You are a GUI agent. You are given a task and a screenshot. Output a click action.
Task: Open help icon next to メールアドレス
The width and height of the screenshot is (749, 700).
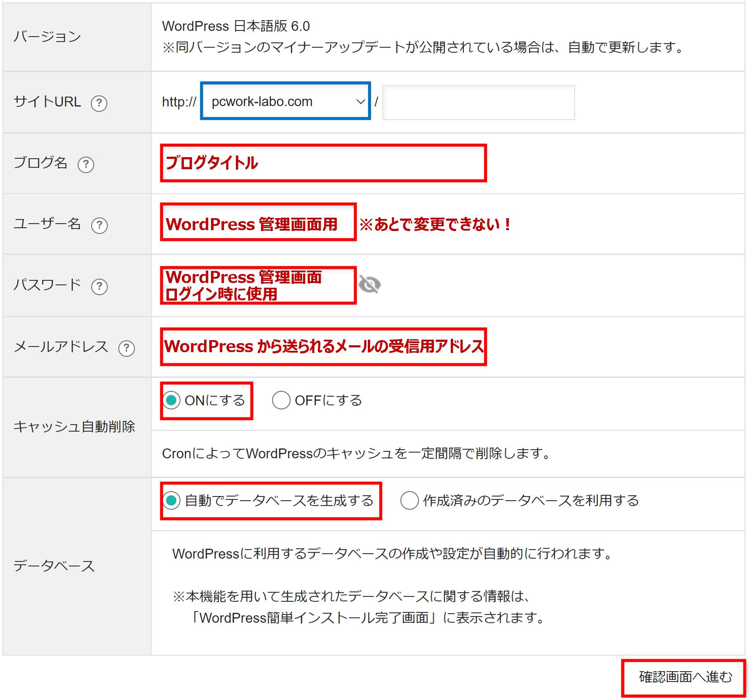[x=126, y=348]
